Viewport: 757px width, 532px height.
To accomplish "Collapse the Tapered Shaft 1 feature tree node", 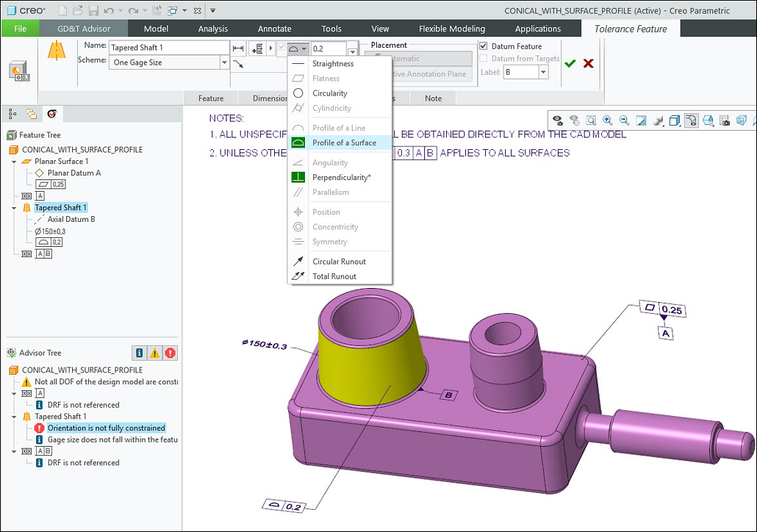I will (x=14, y=208).
